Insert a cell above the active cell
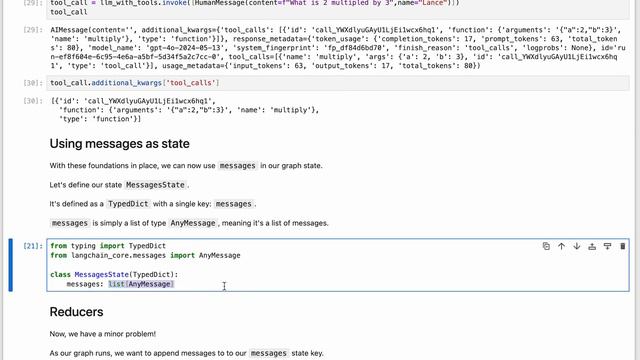640x360 pixels. coord(592,246)
